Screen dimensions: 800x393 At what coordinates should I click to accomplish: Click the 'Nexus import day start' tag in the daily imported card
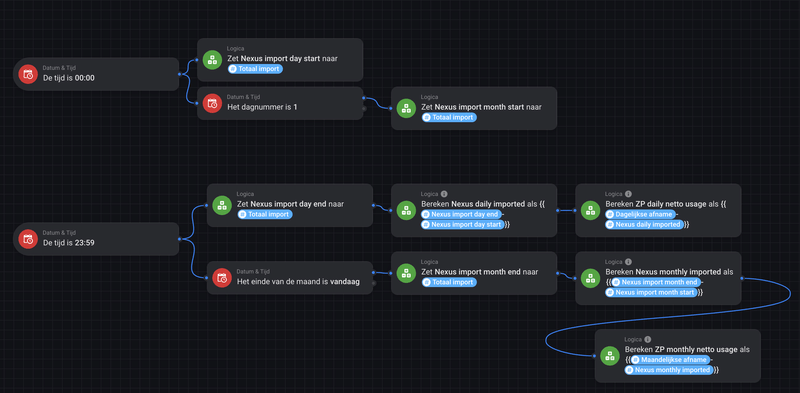[463, 225]
